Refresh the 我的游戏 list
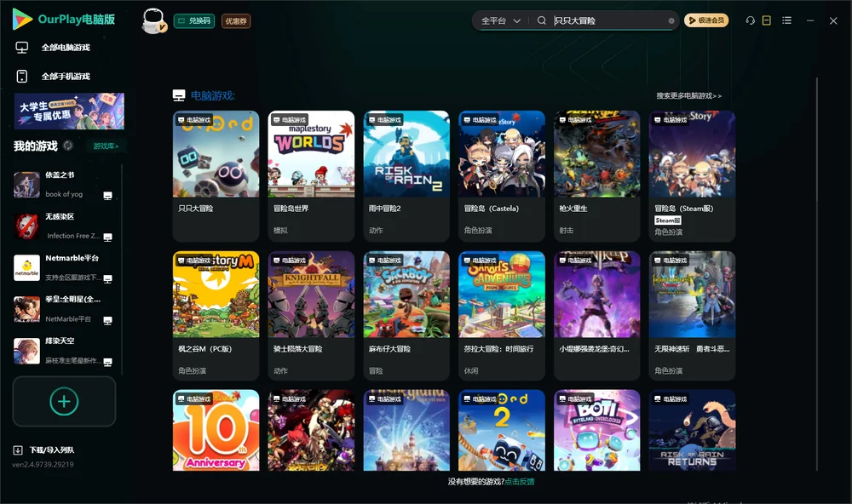 [68, 146]
